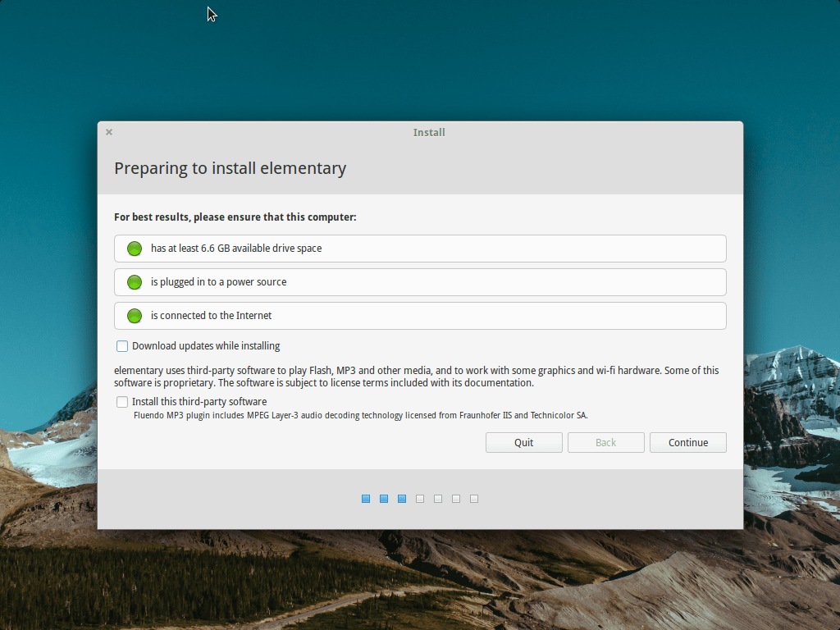Click the last progress indicator square
840x630 pixels.
click(x=473, y=498)
